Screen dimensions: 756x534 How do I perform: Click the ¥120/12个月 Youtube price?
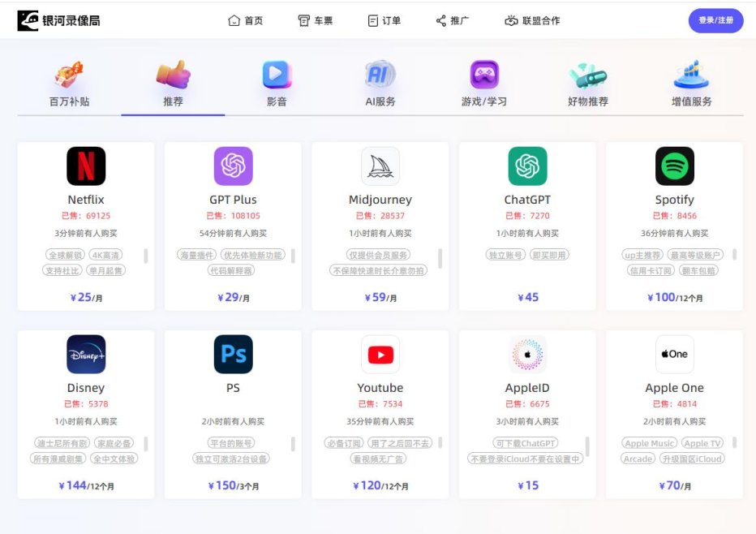point(380,485)
